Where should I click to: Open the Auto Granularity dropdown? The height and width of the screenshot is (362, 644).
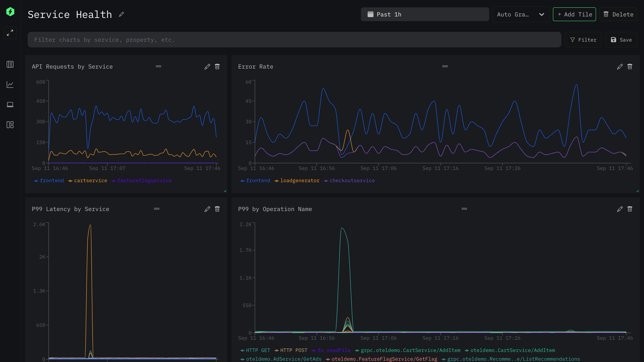coord(521,14)
